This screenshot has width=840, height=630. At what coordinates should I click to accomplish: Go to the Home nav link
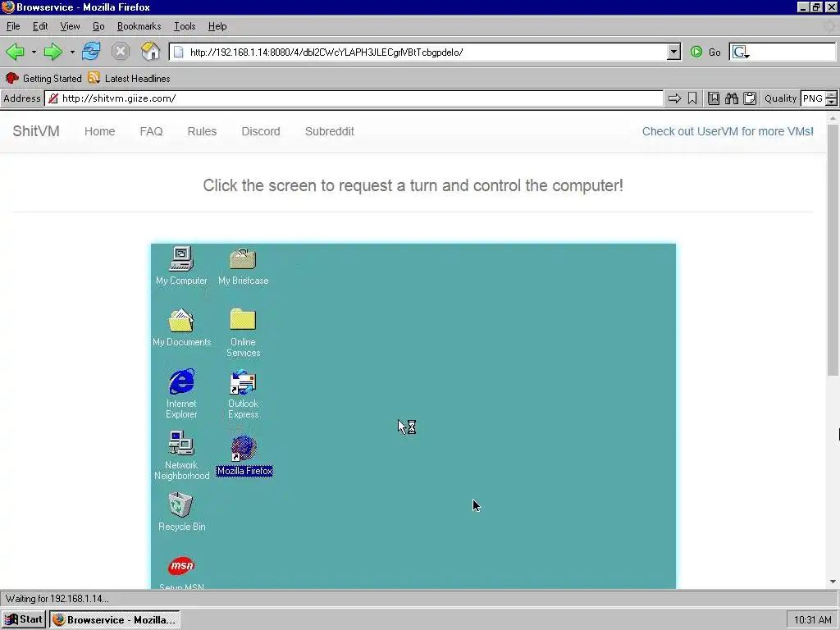[99, 131]
